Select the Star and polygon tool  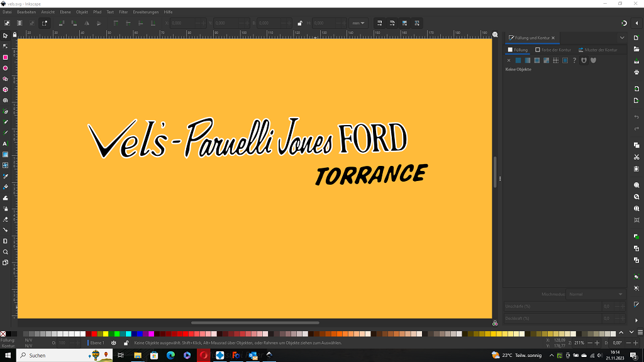[x=5, y=79]
